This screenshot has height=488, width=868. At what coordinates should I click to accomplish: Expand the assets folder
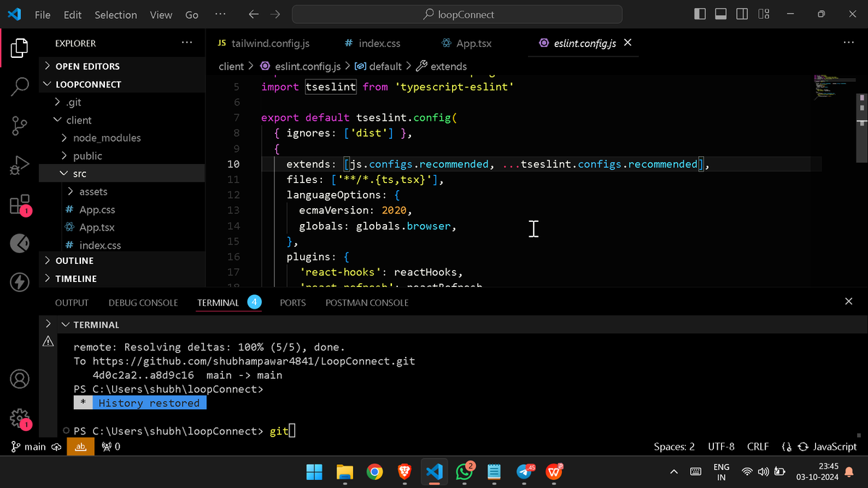tap(122, 192)
